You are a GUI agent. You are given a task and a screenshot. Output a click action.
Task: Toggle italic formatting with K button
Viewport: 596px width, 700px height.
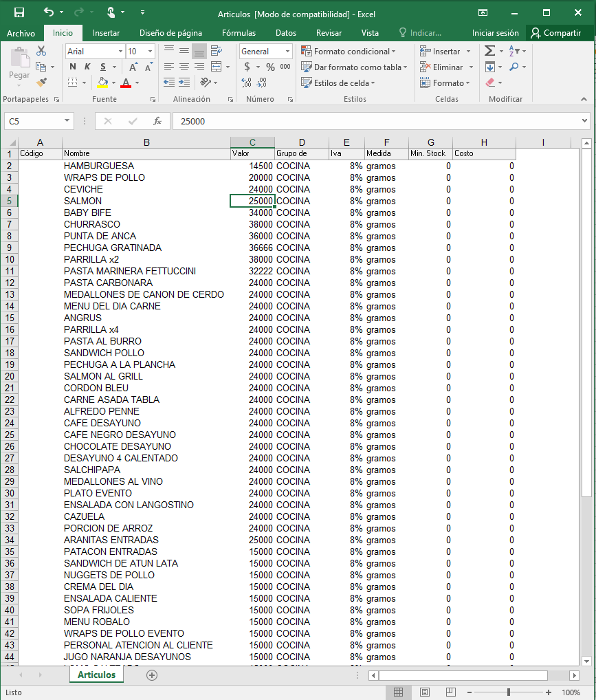pos(87,67)
